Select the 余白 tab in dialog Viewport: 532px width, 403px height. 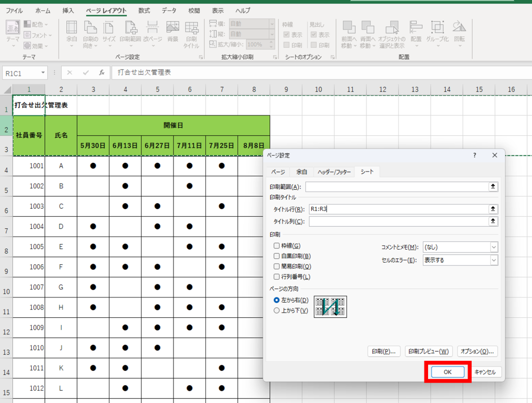[x=302, y=172]
